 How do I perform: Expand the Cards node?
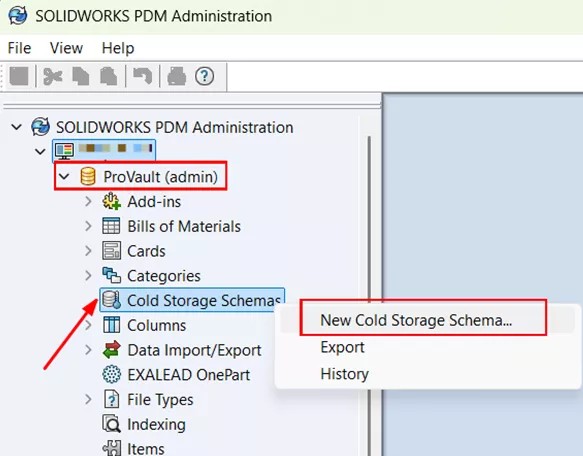[x=88, y=251]
